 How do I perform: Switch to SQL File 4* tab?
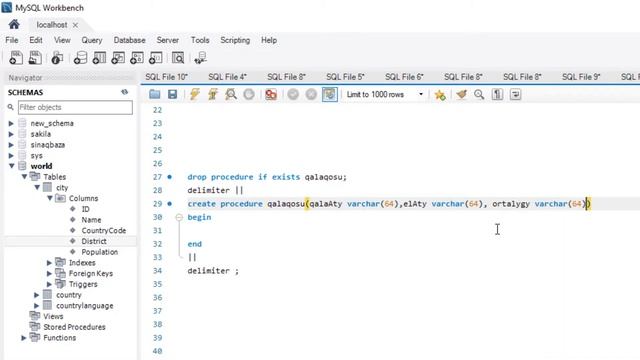[227, 77]
